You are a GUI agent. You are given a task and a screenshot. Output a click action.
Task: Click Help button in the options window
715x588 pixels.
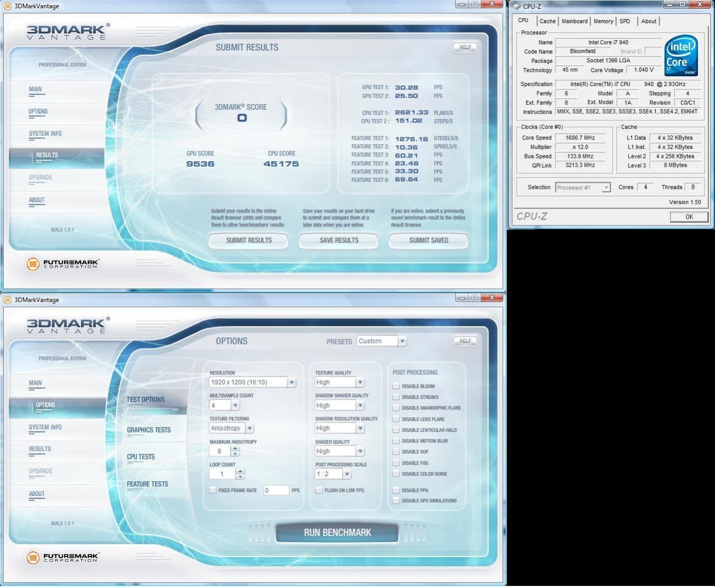pyautogui.click(x=465, y=341)
